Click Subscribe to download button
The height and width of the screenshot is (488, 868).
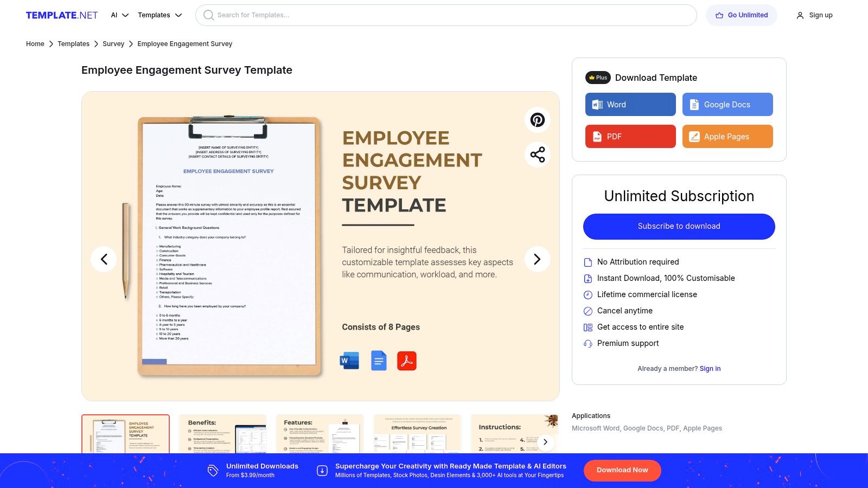[x=679, y=227]
